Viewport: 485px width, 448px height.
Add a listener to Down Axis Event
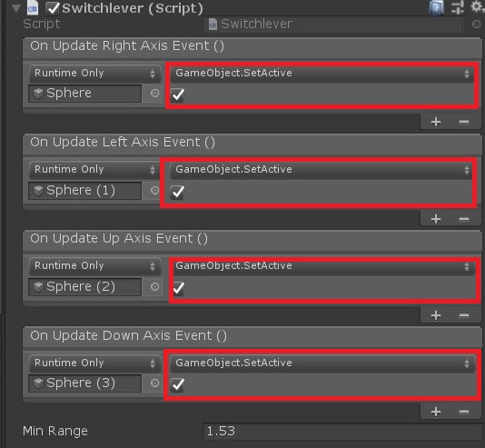pos(436,412)
